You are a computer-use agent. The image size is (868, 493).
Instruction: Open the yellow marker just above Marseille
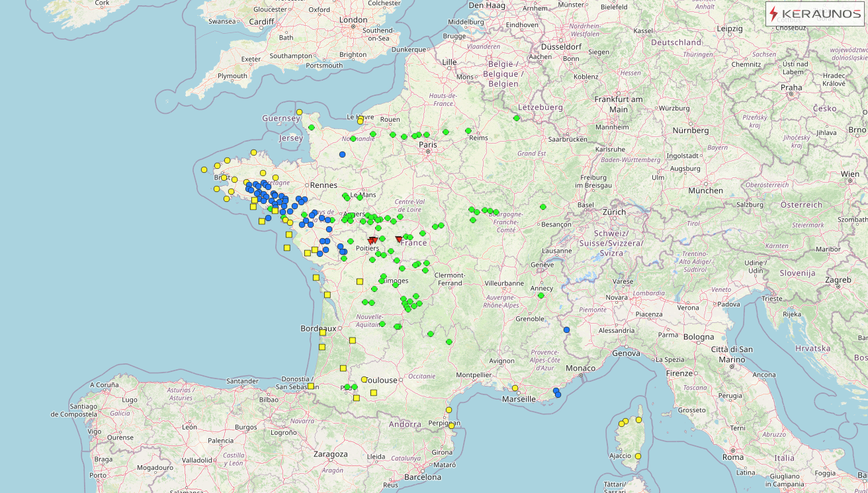[515, 388]
